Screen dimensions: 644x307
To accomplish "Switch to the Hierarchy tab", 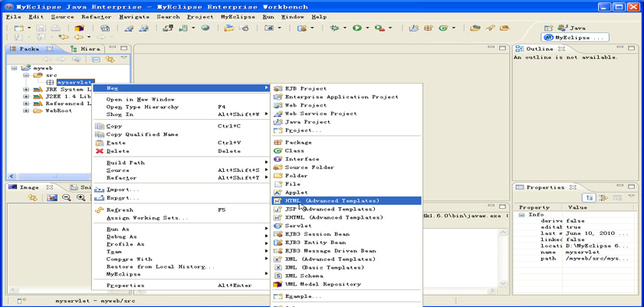I will (x=85, y=48).
